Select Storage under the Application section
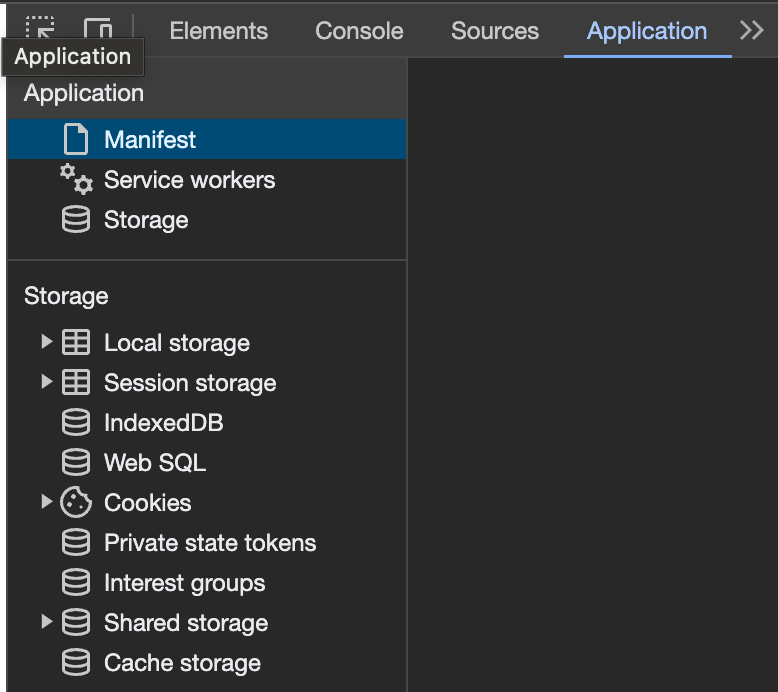 [146, 220]
